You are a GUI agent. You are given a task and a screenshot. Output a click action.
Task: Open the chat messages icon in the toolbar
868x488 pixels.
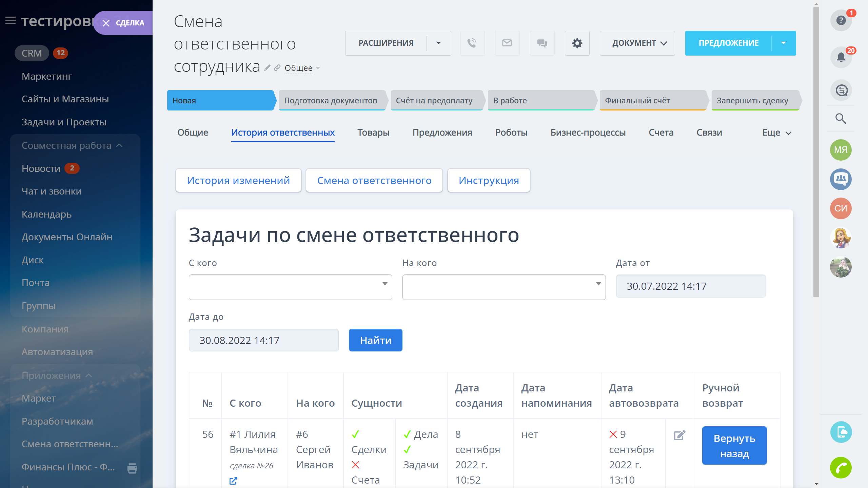(542, 43)
